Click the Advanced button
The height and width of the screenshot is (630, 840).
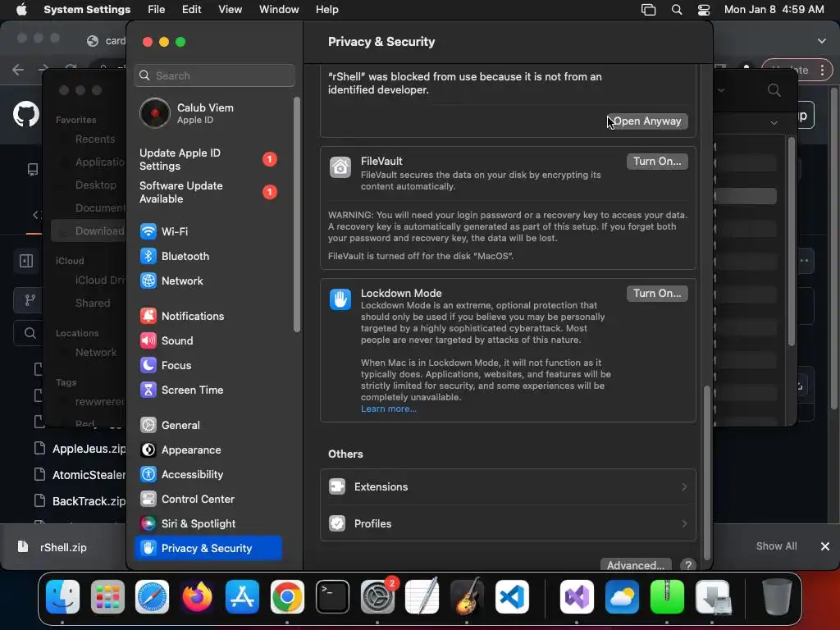click(x=636, y=565)
